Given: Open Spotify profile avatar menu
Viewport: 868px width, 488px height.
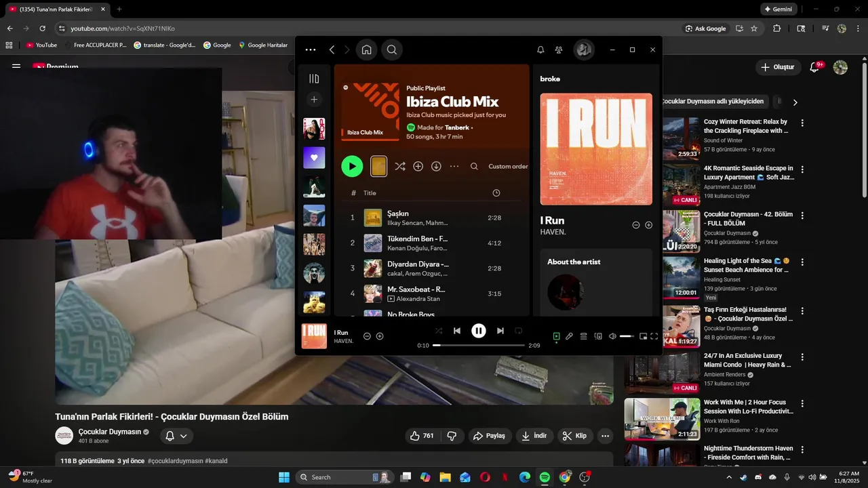Looking at the screenshot, I should point(584,49).
